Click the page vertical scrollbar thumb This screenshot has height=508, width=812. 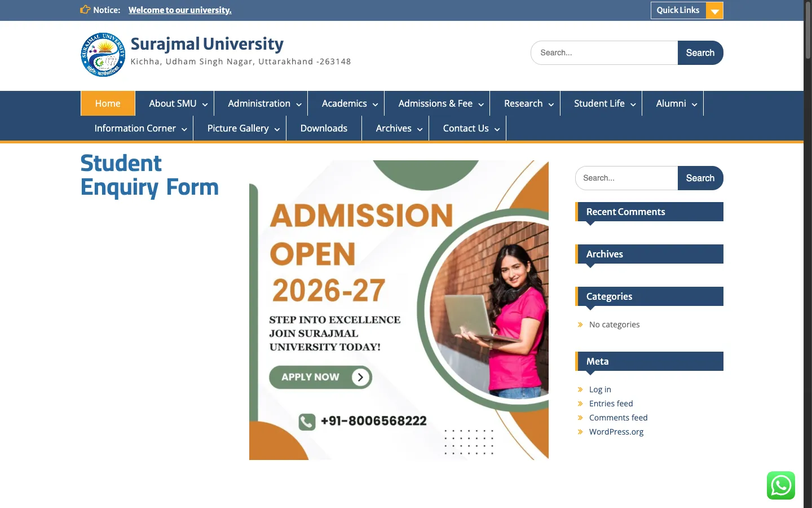click(807, 31)
